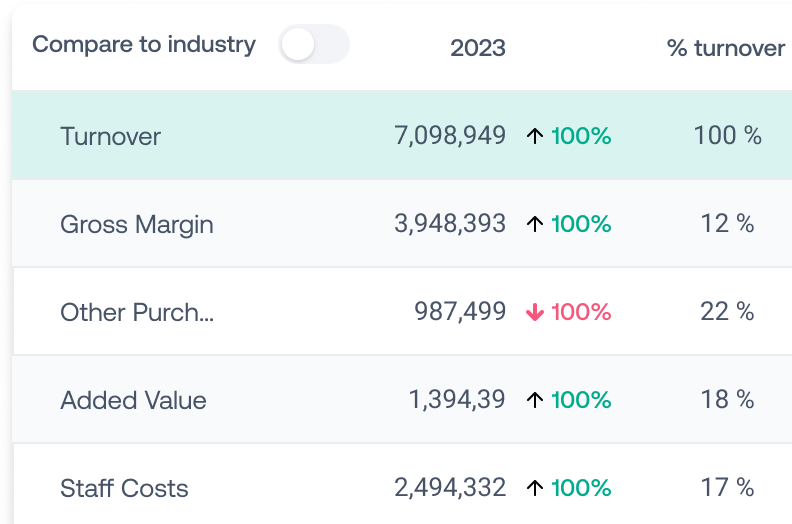Select the 2023 column header
Viewport: 792px width, 524px height.
478,47
